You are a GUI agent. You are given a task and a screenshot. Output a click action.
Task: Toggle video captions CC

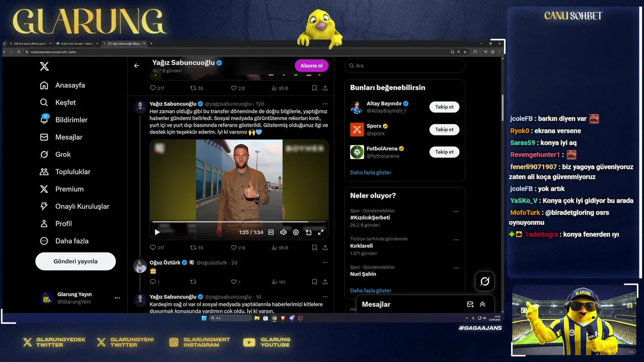tap(271, 232)
